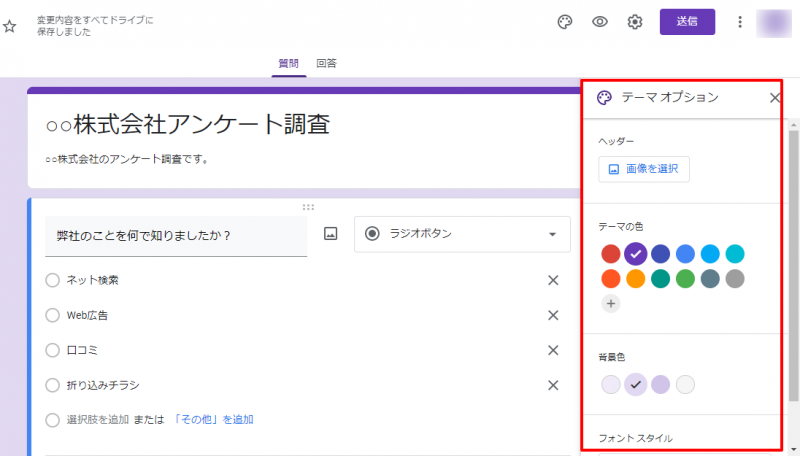Screen dimensions: 800x456
Task: Star this form as a favorite
Action: pyautogui.click(x=10, y=26)
